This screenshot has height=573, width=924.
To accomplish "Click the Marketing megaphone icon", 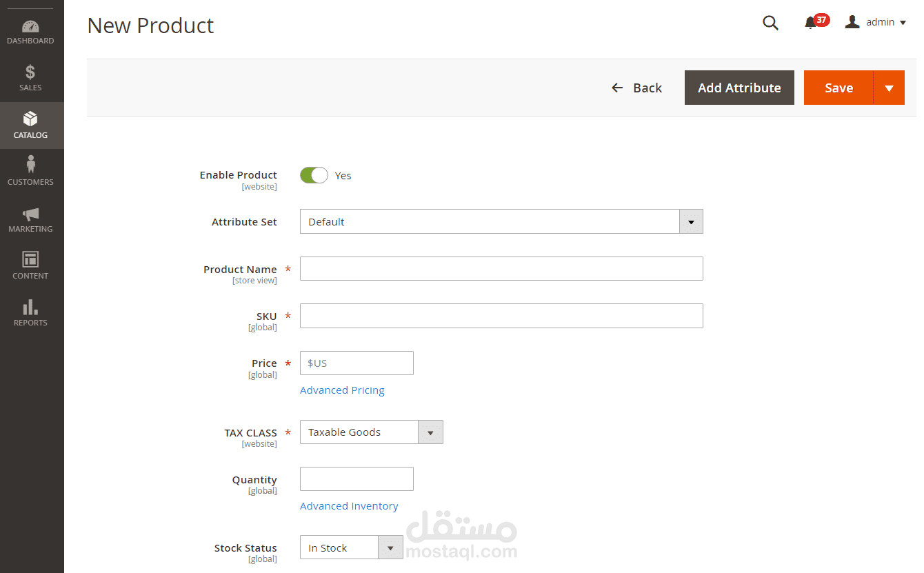I will [30, 214].
